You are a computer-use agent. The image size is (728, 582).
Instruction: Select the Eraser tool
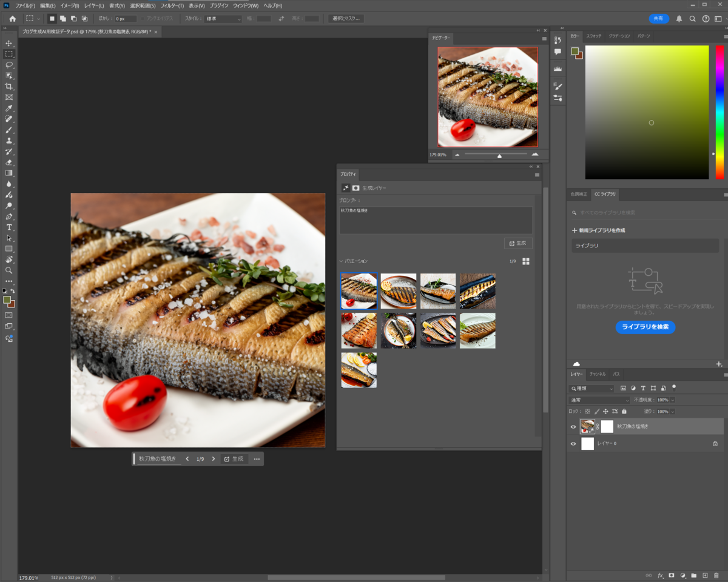pyautogui.click(x=9, y=162)
